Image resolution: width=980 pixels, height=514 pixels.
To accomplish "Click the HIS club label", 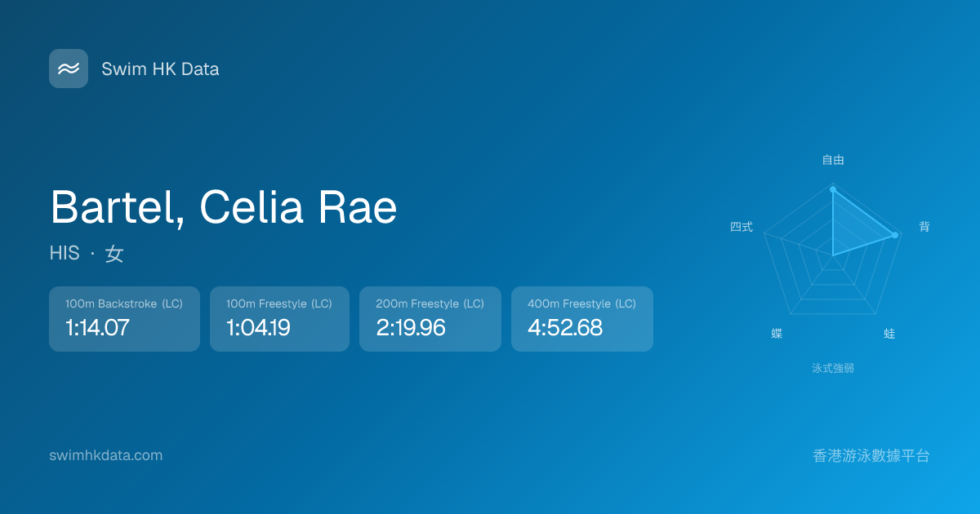I will pyautogui.click(x=65, y=254).
